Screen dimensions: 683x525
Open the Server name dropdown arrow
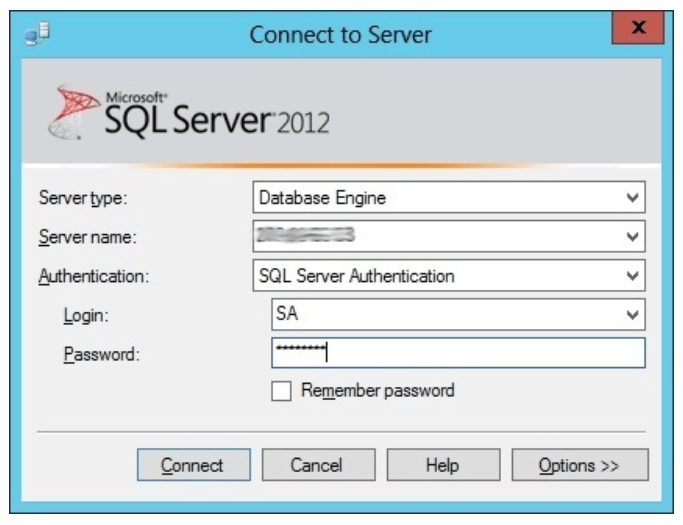click(631, 237)
